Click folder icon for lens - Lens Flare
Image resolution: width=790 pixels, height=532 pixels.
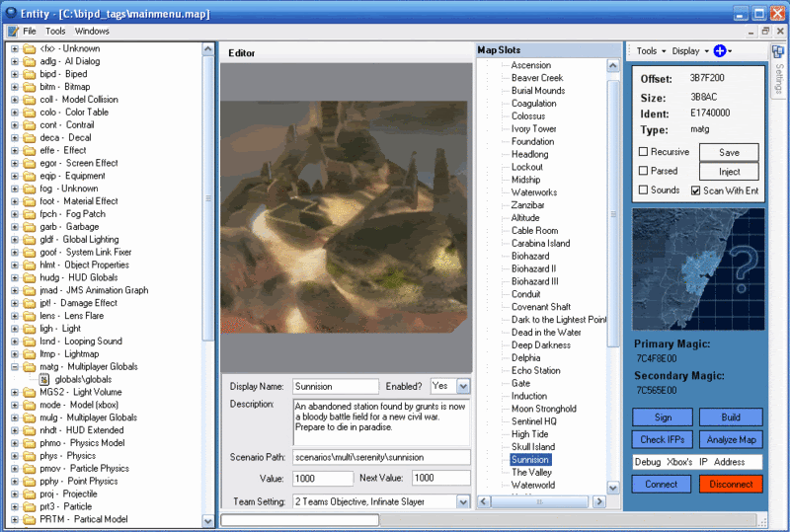tap(30, 316)
